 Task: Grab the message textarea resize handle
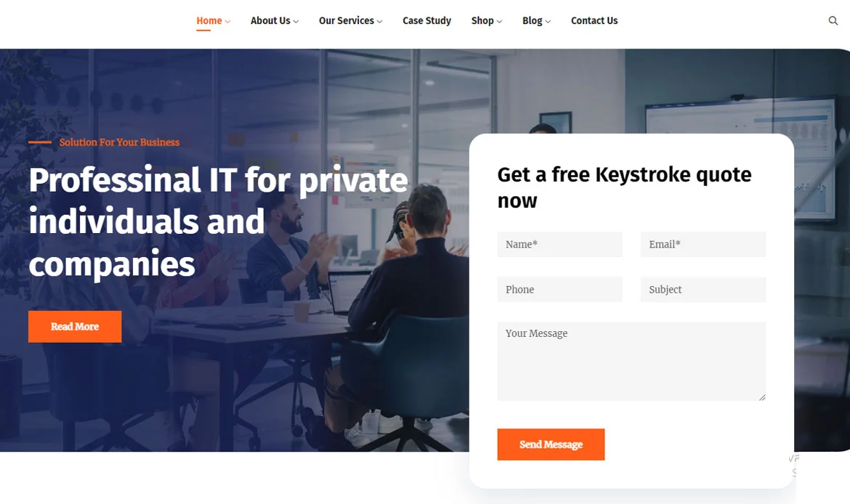pos(762,397)
